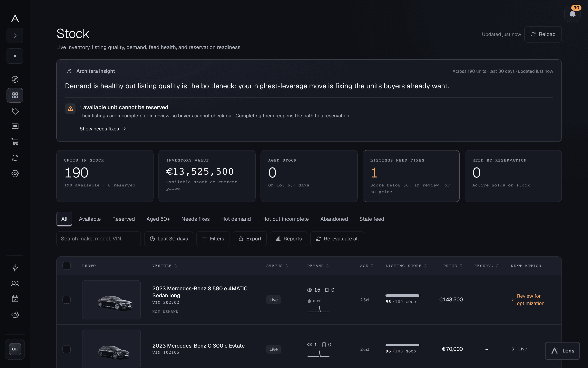Screen dimensions: 588x368
Task: Open the shopping cart icon in sidebar
Action: point(15,142)
